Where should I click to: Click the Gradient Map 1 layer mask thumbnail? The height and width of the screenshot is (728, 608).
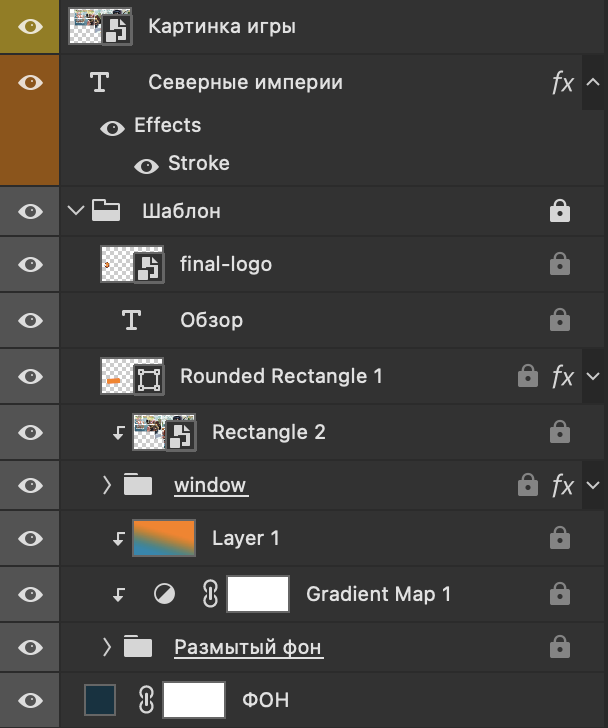[258, 594]
